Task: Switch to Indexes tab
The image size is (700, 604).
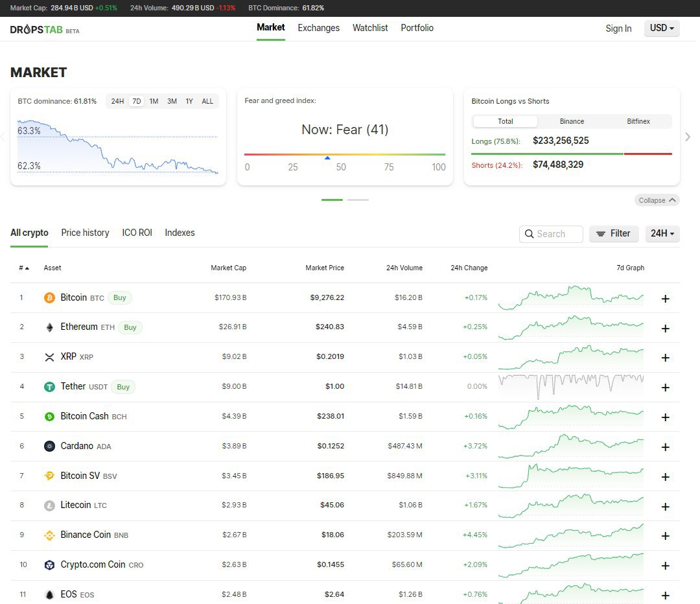Action: pos(180,233)
